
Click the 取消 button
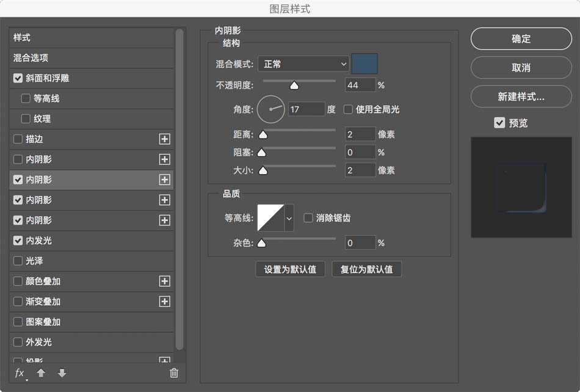521,68
